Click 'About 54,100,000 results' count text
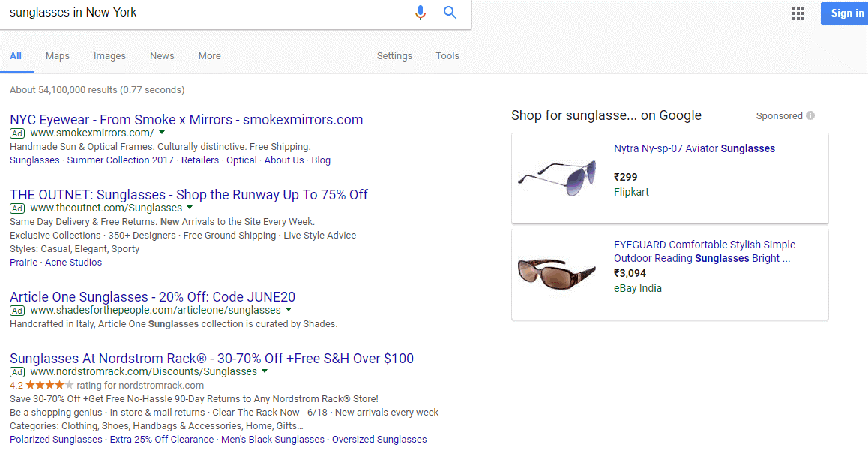 pyautogui.click(x=97, y=90)
